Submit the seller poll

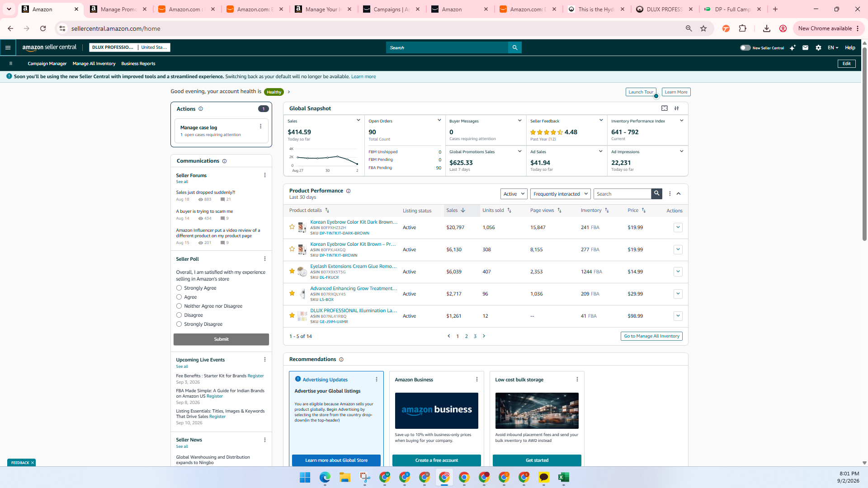pyautogui.click(x=221, y=339)
